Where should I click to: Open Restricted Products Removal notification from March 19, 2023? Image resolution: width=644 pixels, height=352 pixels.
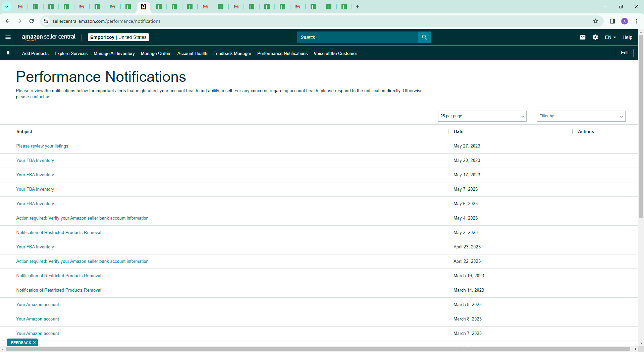(59, 276)
